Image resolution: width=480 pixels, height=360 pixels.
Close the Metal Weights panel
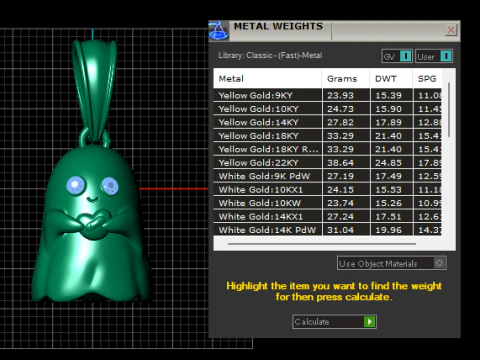point(451,30)
